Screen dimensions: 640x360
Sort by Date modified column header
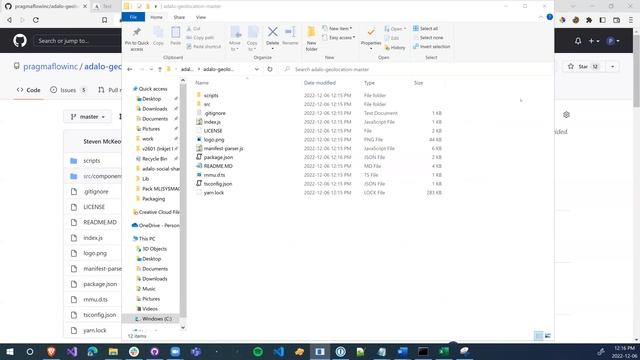tap(320, 83)
